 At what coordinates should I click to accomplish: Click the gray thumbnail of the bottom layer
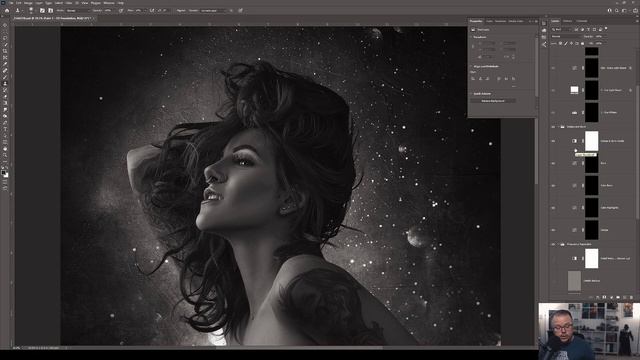[574, 281]
